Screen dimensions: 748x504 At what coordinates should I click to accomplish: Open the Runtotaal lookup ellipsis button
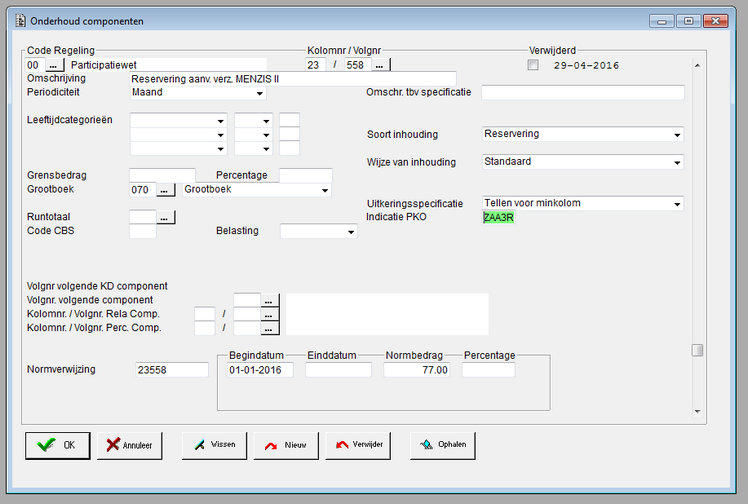pyautogui.click(x=165, y=217)
